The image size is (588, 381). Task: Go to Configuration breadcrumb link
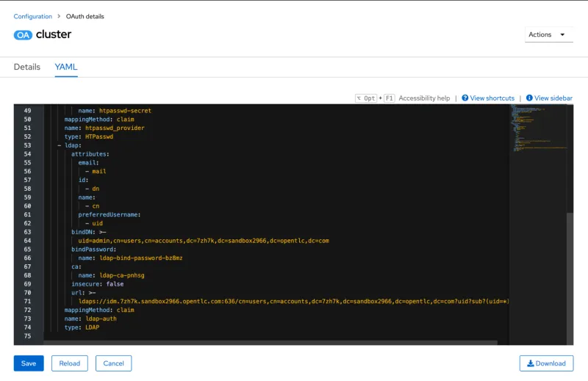(33, 16)
